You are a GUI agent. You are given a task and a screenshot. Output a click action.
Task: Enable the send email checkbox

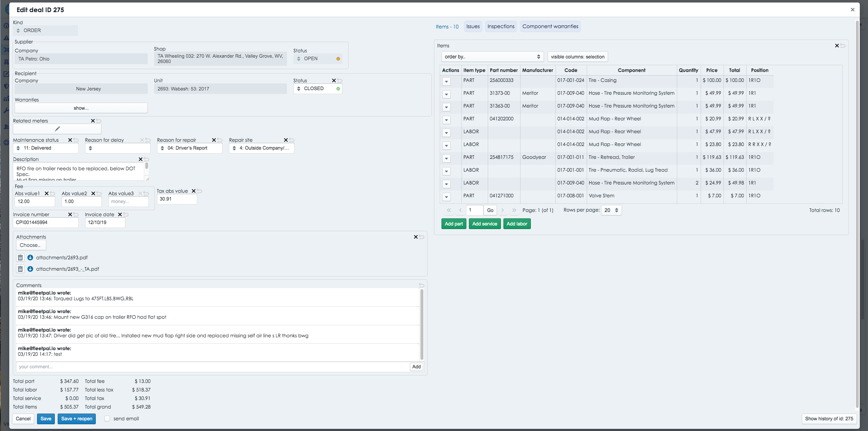coord(107,419)
